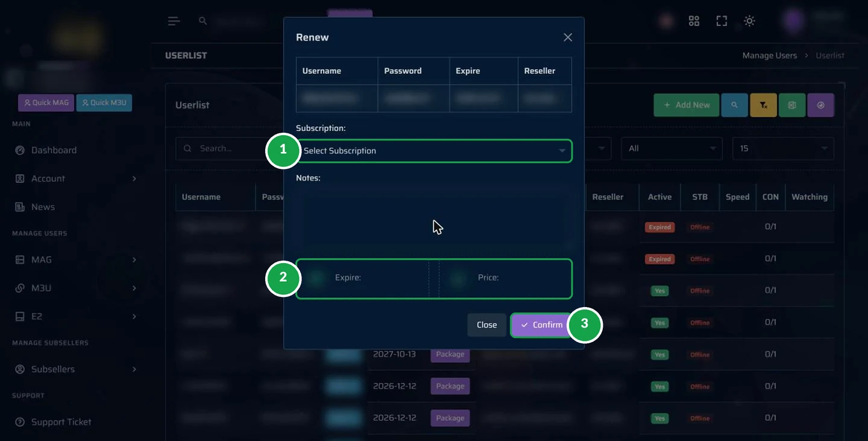
Task: Expand the E2 sidebar section
Action: [75, 316]
